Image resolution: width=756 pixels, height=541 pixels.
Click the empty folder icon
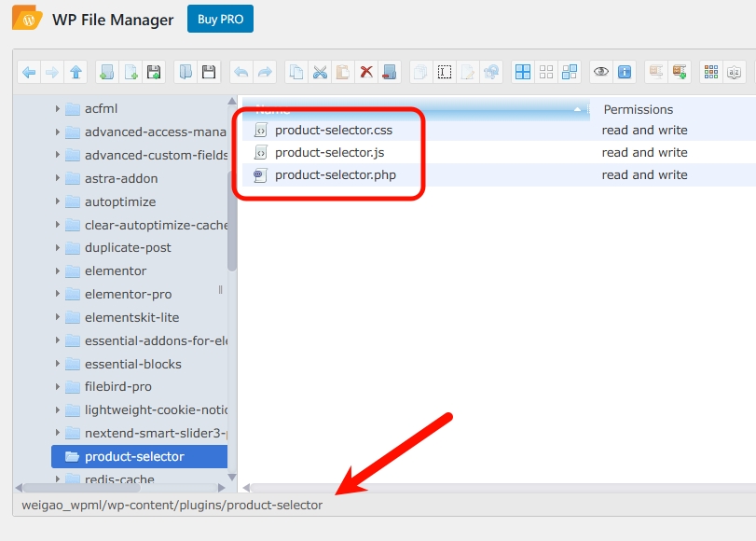[390, 73]
